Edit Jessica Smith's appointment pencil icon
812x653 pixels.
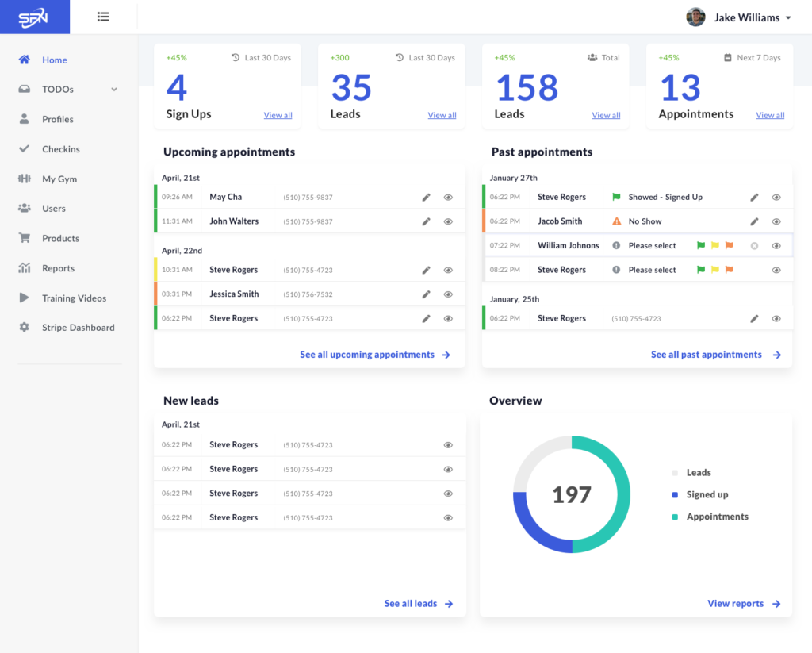[426, 294]
